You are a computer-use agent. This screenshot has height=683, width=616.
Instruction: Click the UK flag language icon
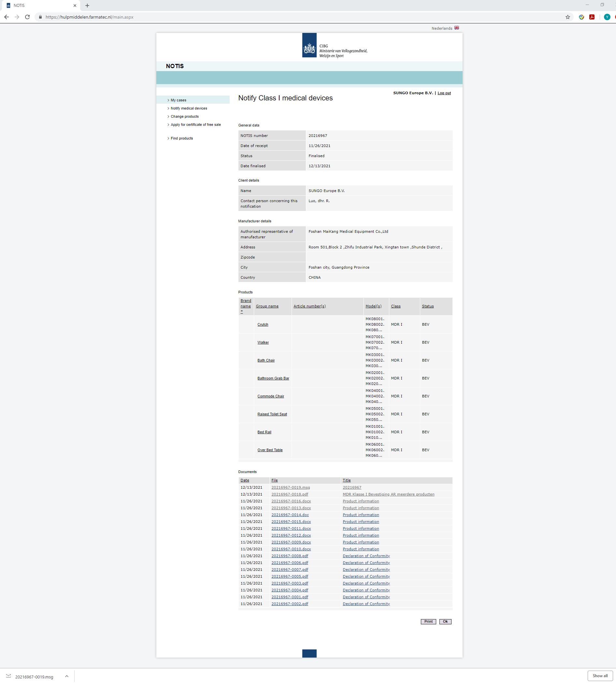coord(457,28)
